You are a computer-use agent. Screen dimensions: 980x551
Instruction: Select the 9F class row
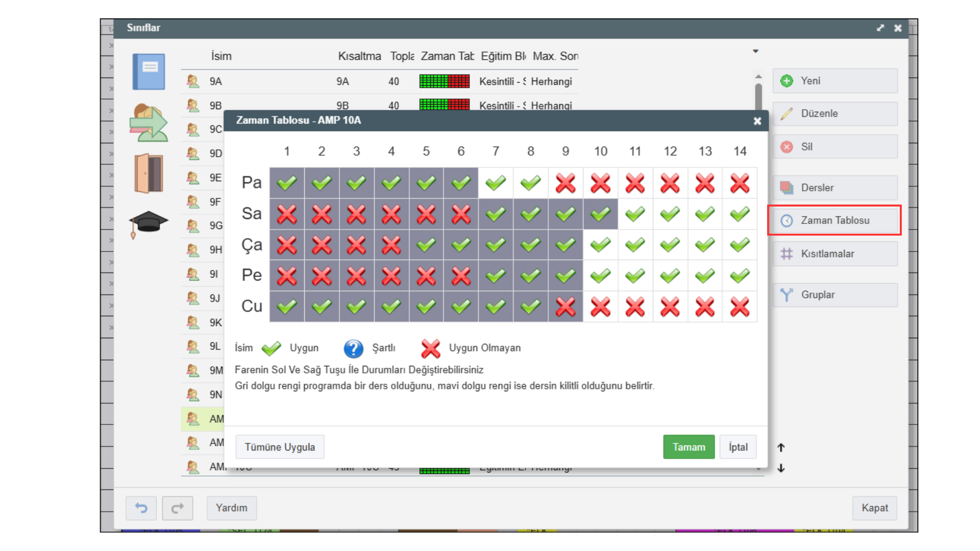click(x=215, y=202)
